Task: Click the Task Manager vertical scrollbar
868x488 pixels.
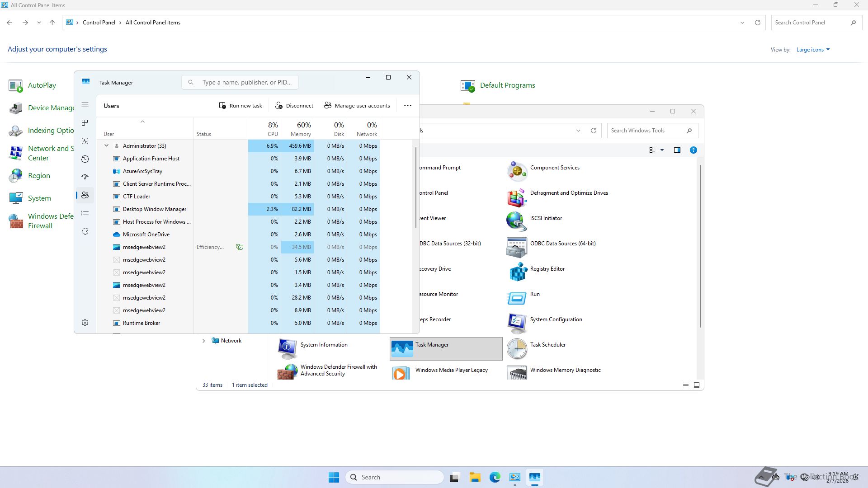Action: tap(415, 187)
